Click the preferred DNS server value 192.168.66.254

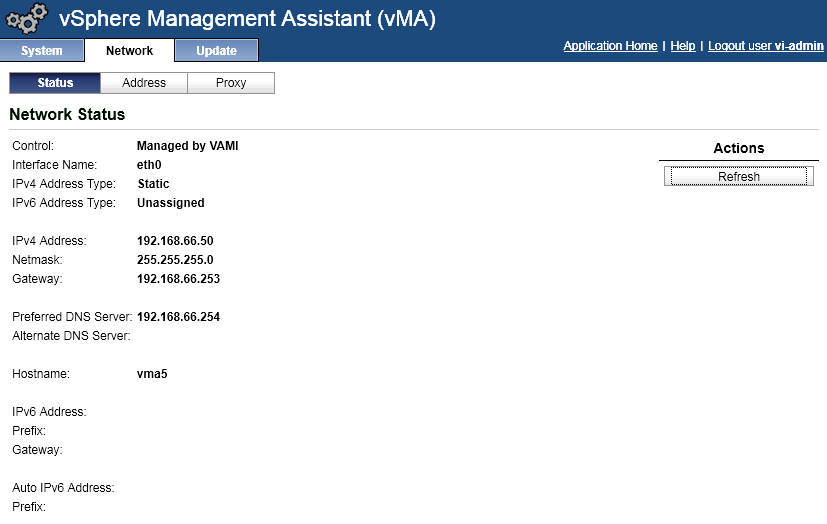point(178,317)
